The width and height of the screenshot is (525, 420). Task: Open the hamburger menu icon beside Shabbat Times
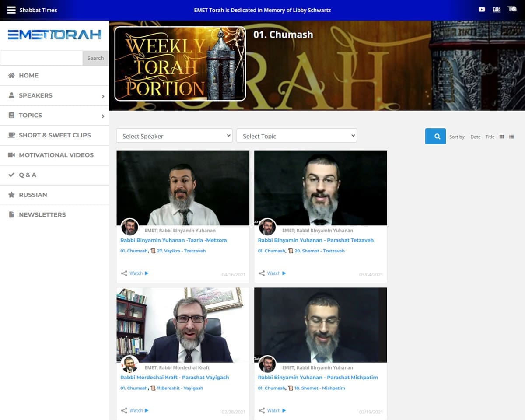coord(11,10)
